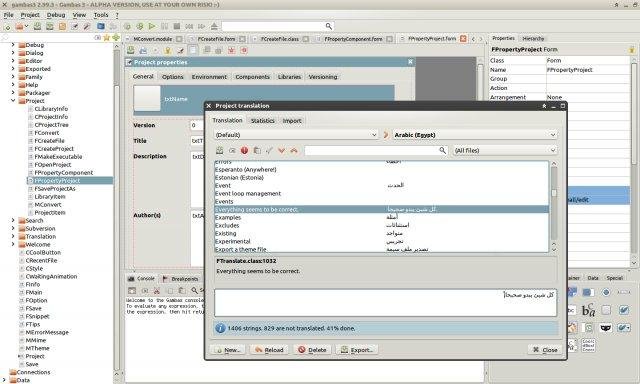
Task: Click the New... button
Action: point(227,350)
